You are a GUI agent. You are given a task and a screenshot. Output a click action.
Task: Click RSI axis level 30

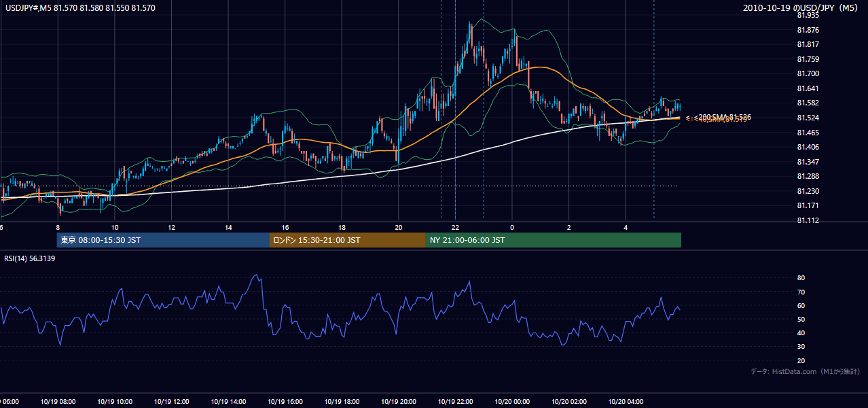(801, 347)
